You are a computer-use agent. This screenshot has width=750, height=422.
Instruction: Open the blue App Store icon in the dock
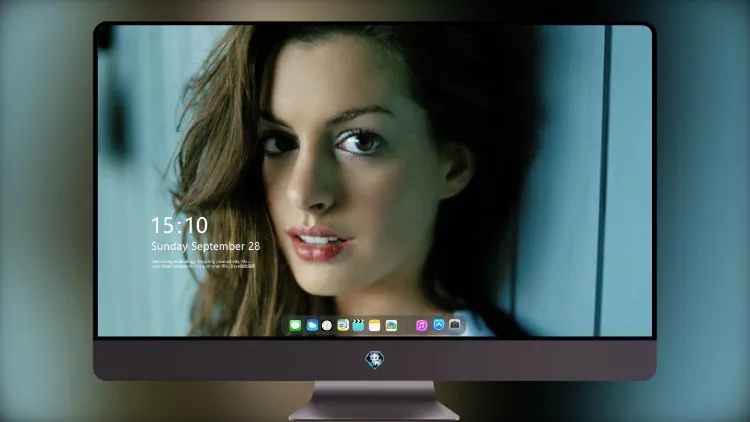click(x=439, y=325)
